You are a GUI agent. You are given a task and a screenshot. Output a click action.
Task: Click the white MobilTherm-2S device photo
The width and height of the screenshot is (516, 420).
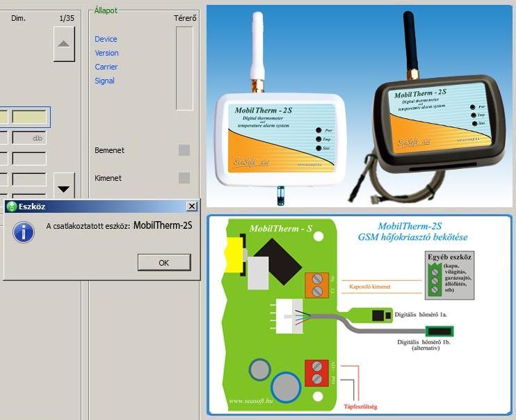click(x=280, y=108)
